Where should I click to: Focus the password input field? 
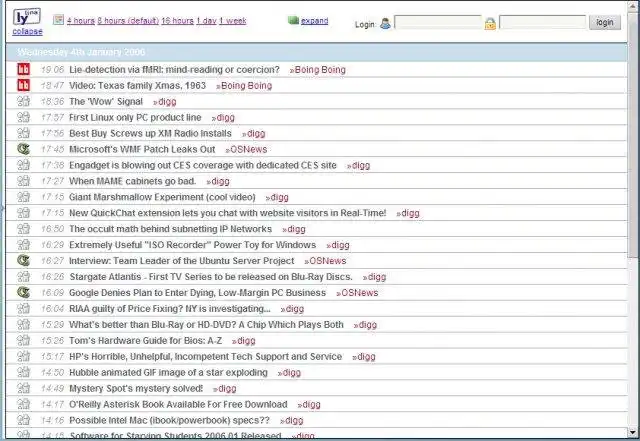pos(543,22)
